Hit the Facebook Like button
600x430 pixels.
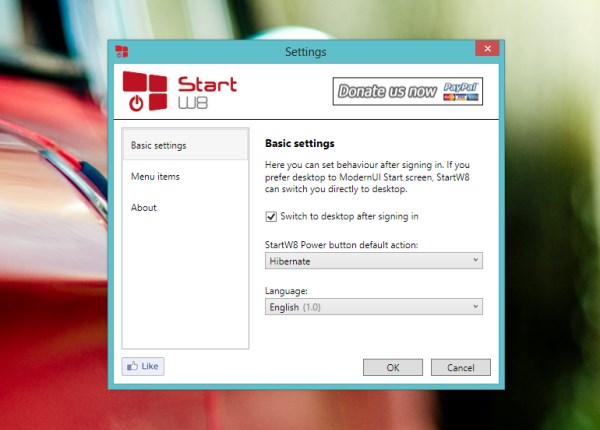(143, 367)
